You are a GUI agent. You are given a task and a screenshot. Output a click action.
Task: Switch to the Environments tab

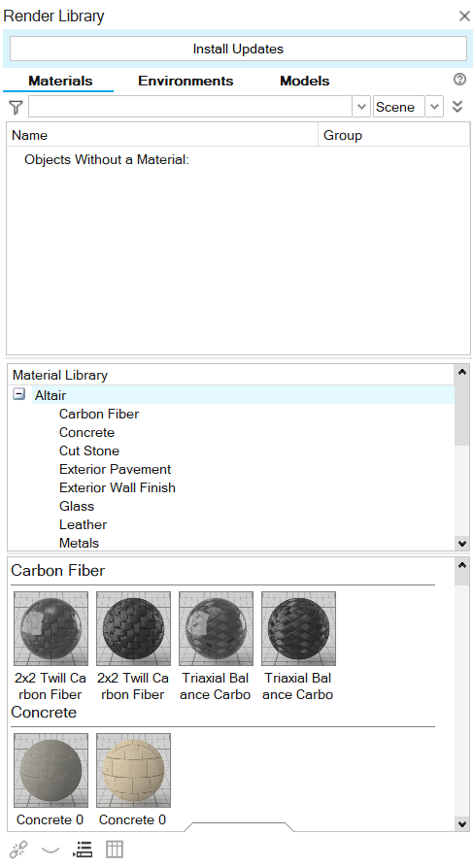click(x=186, y=81)
